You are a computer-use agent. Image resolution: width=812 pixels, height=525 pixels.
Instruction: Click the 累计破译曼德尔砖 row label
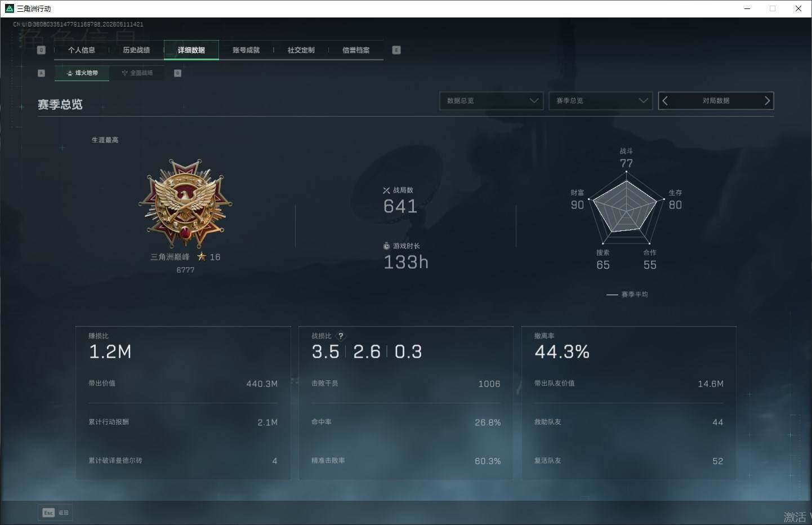pos(115,461)
